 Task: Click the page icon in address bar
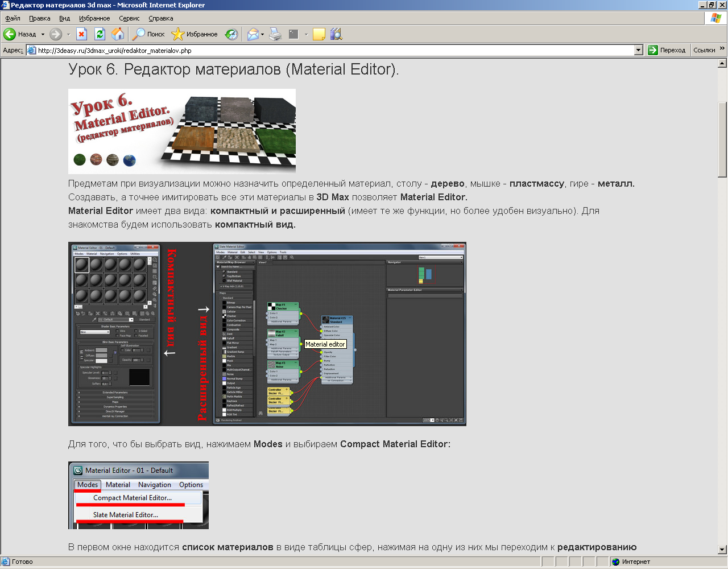[x=32, y=50]
